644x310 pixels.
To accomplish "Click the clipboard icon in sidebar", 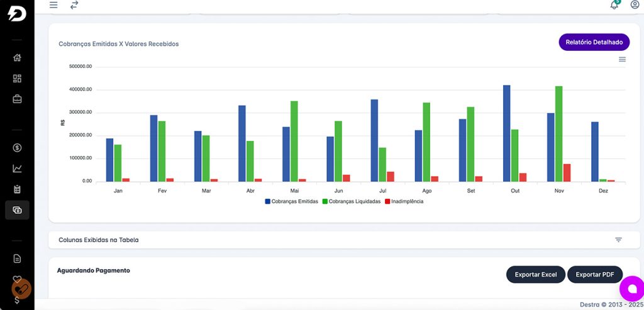I will (x=17, y=189).
